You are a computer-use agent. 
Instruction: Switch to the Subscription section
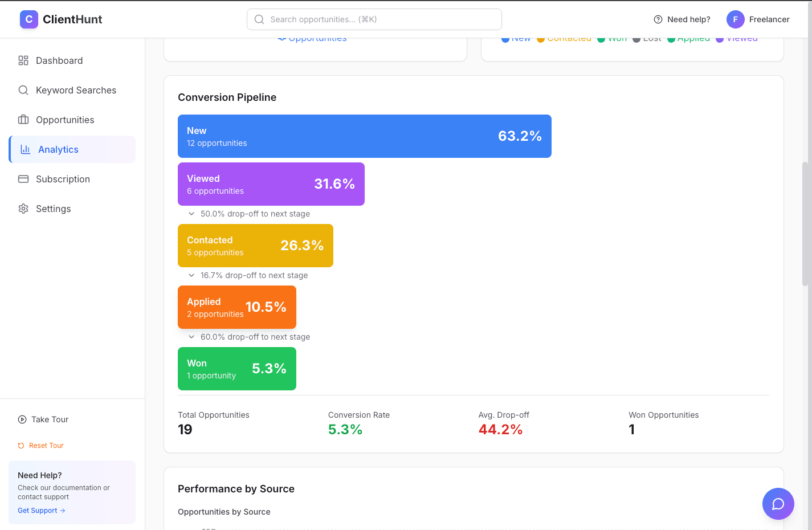(x=64, y=179)
